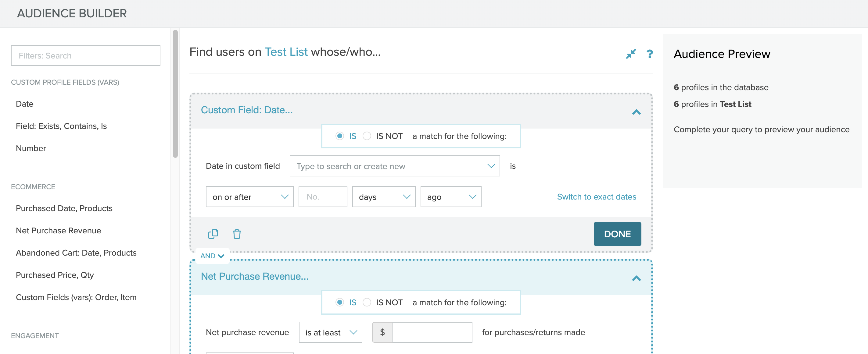Click the DONE button

coord(617,234)
